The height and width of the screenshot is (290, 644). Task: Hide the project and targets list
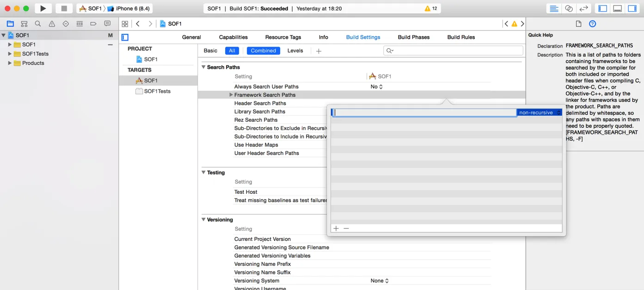coord(125,37)
